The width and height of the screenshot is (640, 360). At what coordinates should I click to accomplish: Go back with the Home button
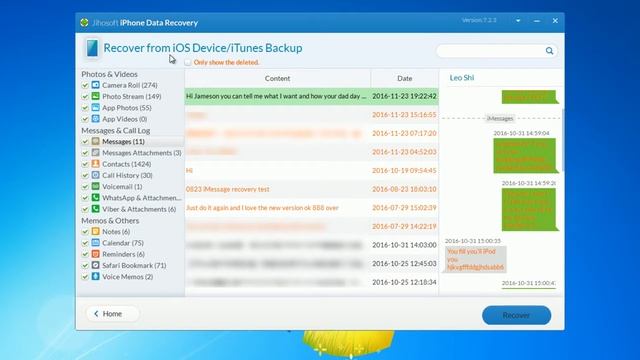[112, 313]
